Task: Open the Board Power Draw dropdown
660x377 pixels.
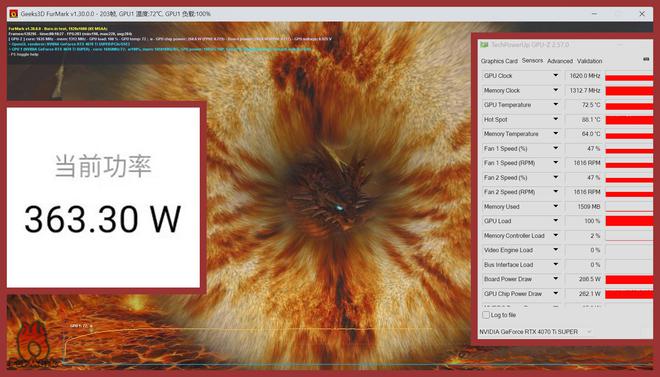Action: pyautogui.click(x=555, y=279)
